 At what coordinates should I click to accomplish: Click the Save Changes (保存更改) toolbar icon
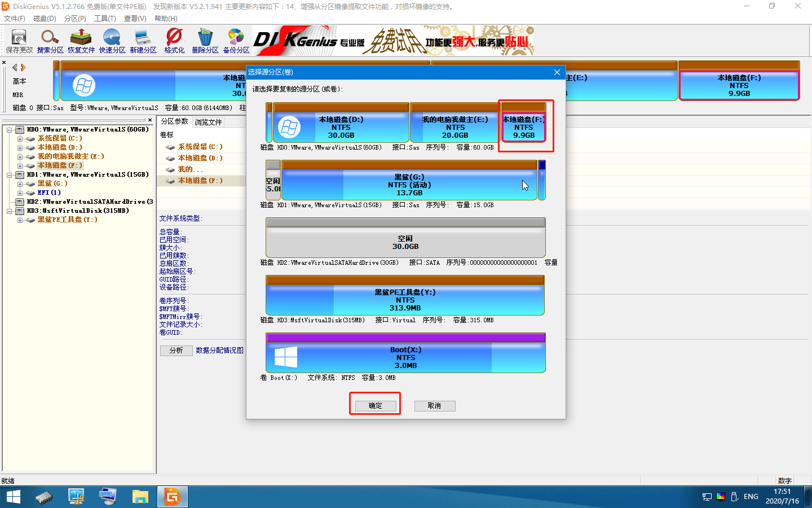tap(19, 41)
